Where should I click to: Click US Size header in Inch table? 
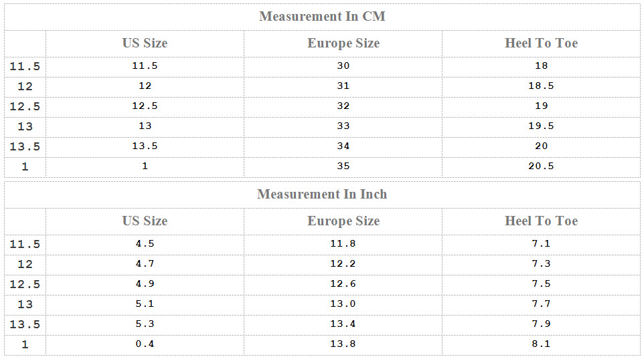pyautogui.click(x=145, y=221)
